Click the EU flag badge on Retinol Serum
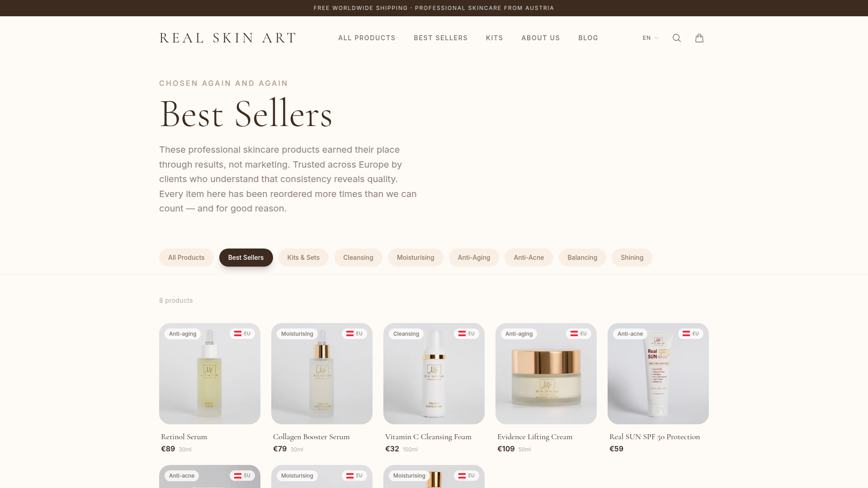 point(242,333)
